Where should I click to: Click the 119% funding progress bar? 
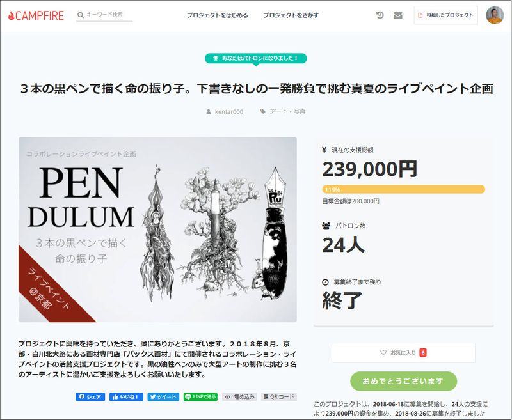404,189
